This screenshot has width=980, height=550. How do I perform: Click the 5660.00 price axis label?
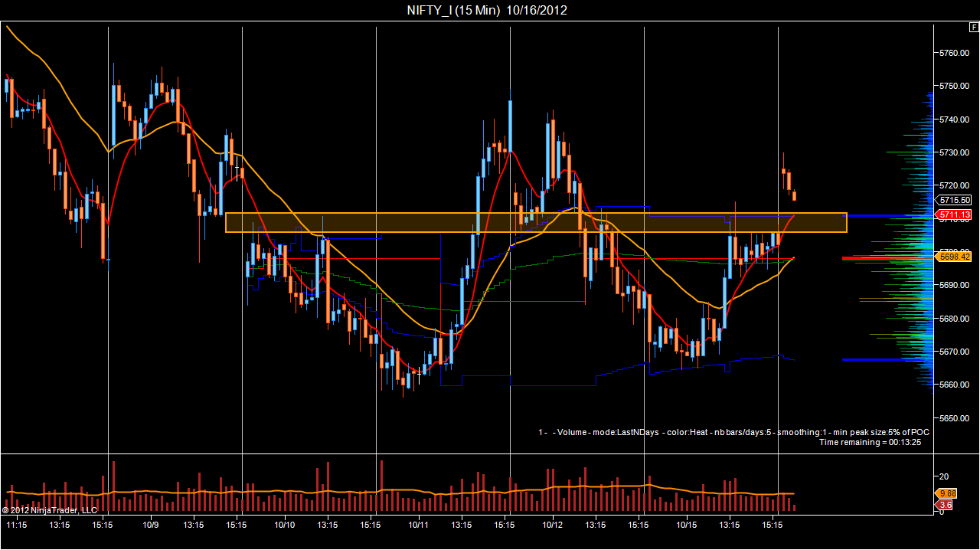click(954, 385)
